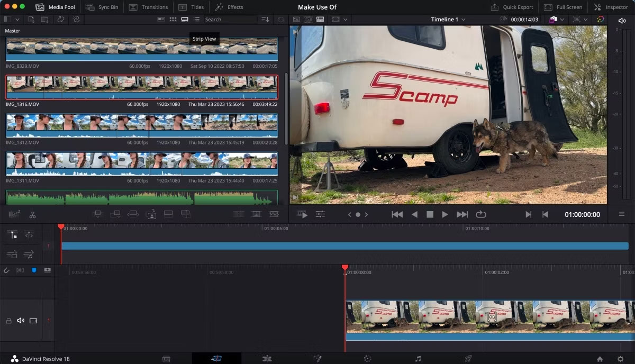
Task: Select the Strip View icon
Action: (x=185, y=20)
